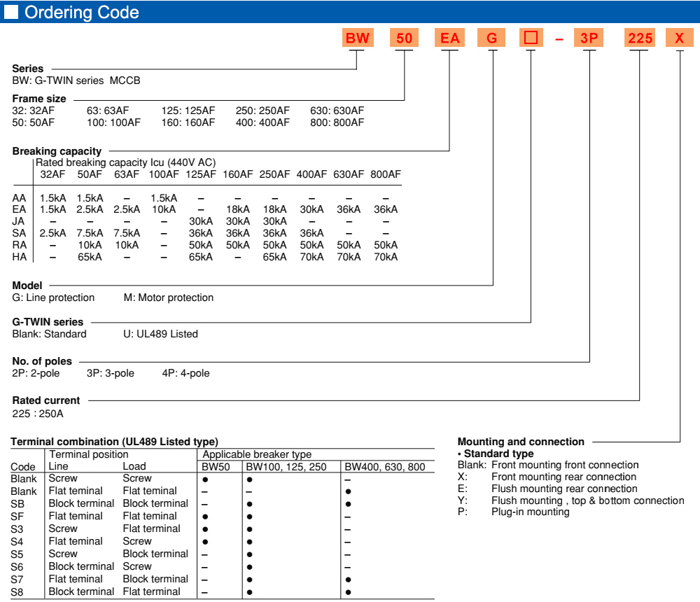Click the 'Rated current' heading
The image size is (700, 602).
(x=46, y=400)
